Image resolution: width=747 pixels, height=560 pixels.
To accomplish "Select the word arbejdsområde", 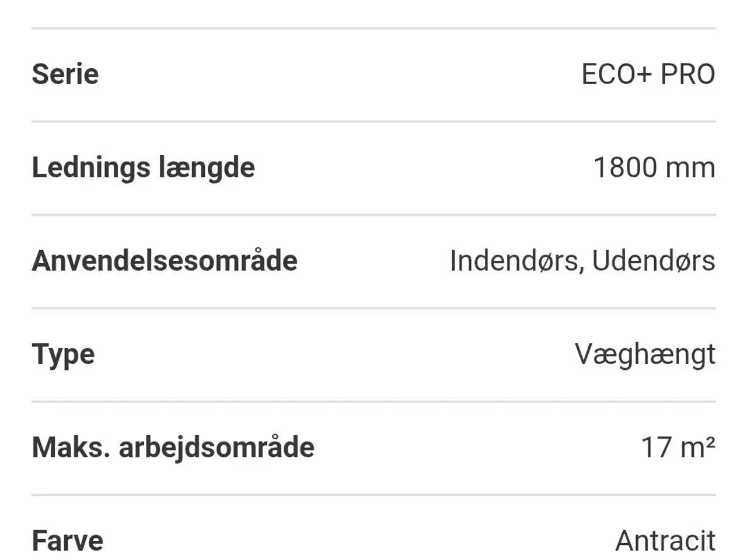I will [217, 447].
